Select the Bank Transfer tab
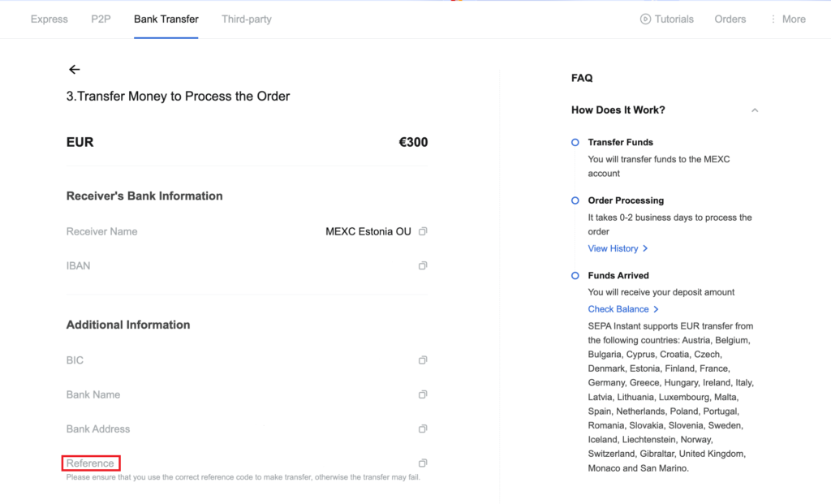This screenshot has height=504, width=831. coord(166,19)
